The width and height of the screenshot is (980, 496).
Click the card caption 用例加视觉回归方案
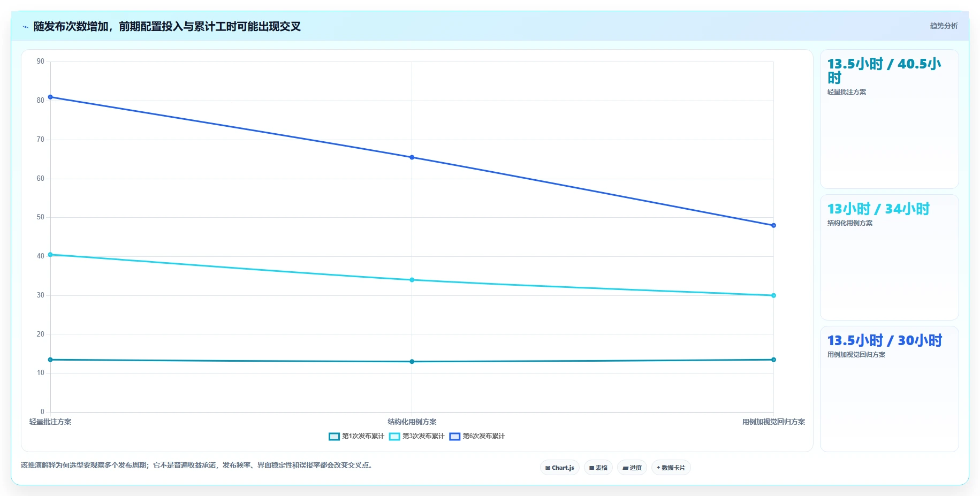[x=856, y=355]
